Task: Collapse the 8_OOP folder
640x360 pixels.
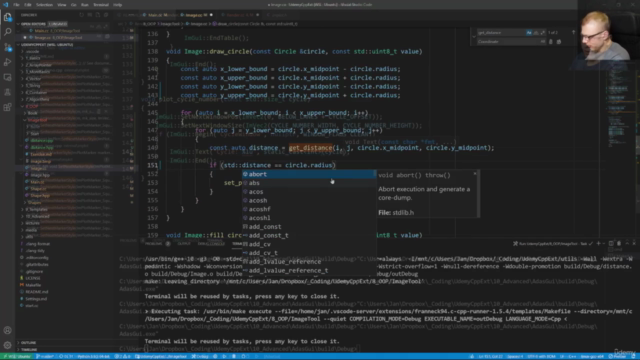Action: click(x=31, y=107)
